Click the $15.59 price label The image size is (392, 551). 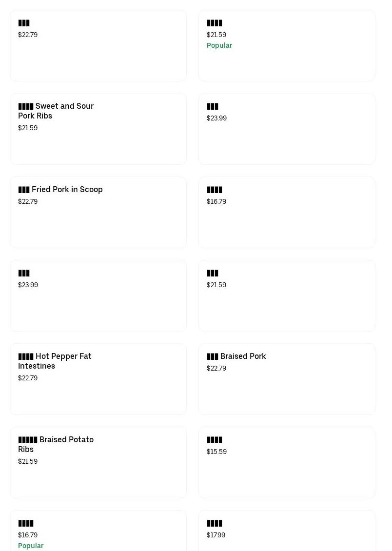coord(216,452)
